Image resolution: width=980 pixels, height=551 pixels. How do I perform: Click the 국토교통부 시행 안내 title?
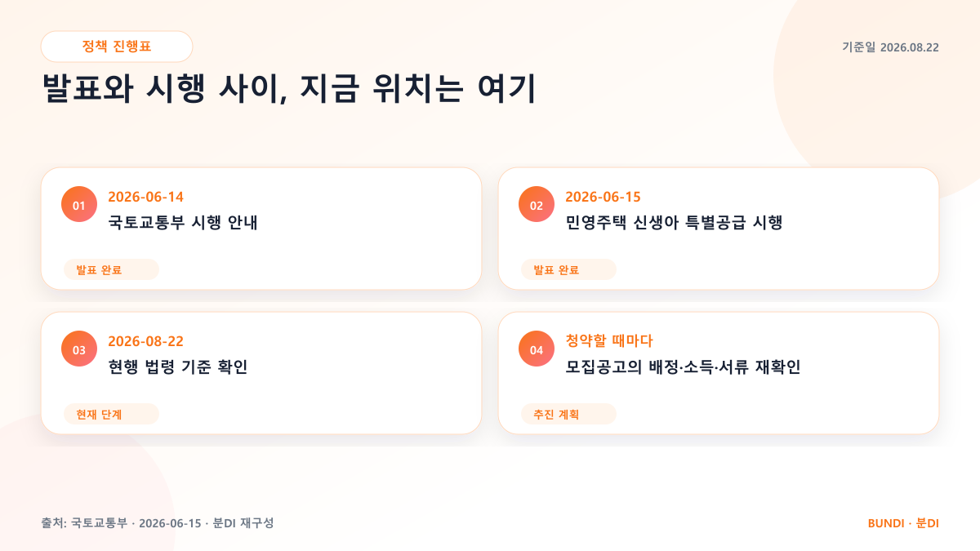coord(183,222)
